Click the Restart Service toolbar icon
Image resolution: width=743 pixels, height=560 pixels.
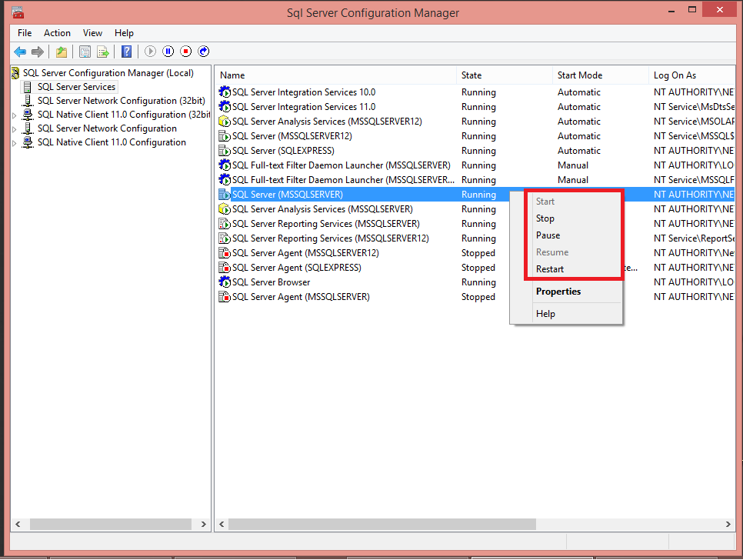pos(204,52)
